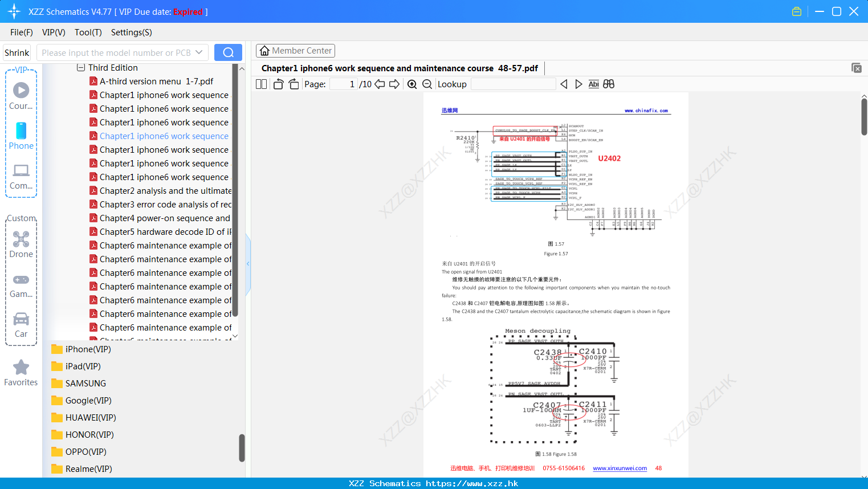Open Chapter5 hardware decode ID file
Viewport: 868px width, 489px height.
click(x=161, y=231)
